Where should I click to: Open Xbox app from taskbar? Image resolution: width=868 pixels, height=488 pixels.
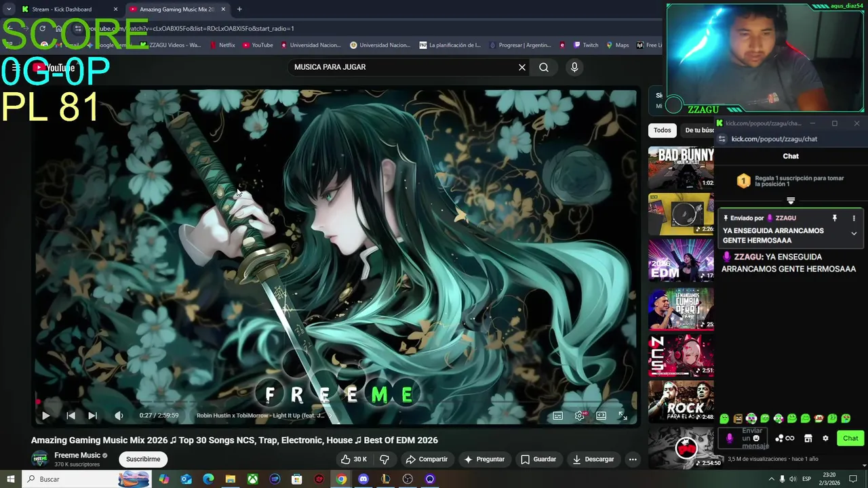pos(252,479)
